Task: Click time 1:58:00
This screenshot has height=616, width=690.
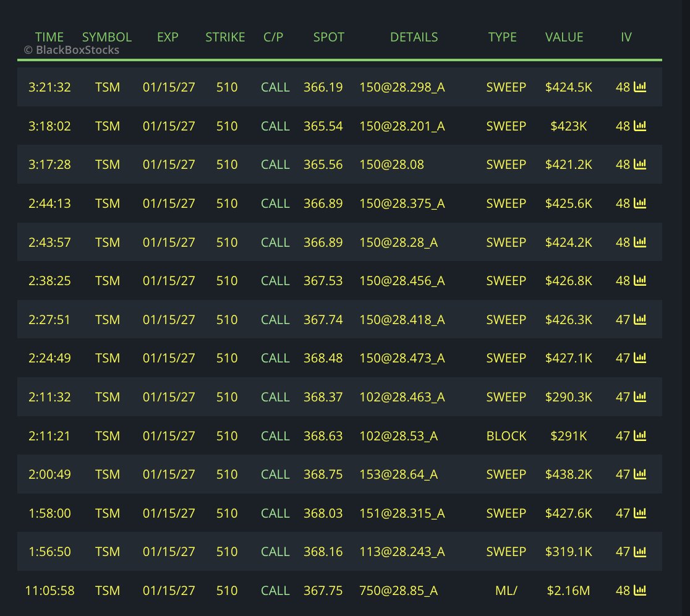Action: 49,513
